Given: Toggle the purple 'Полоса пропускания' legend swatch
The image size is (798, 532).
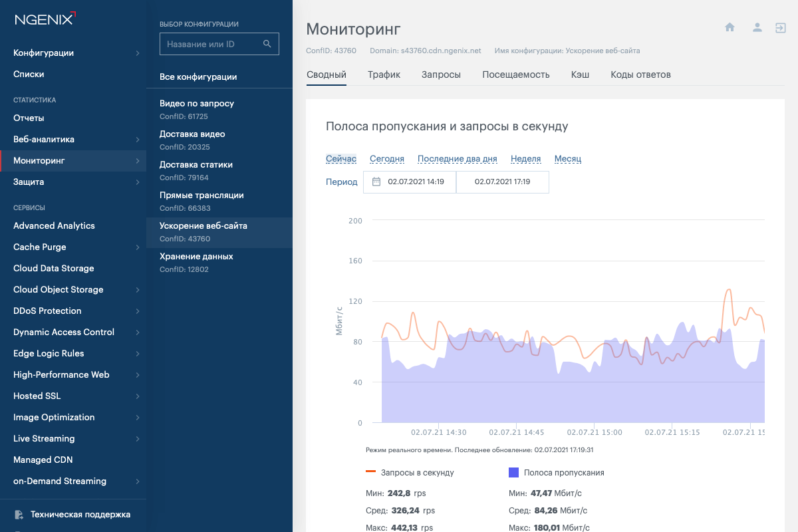Looking at the screenshot, I should coord(513,472).
